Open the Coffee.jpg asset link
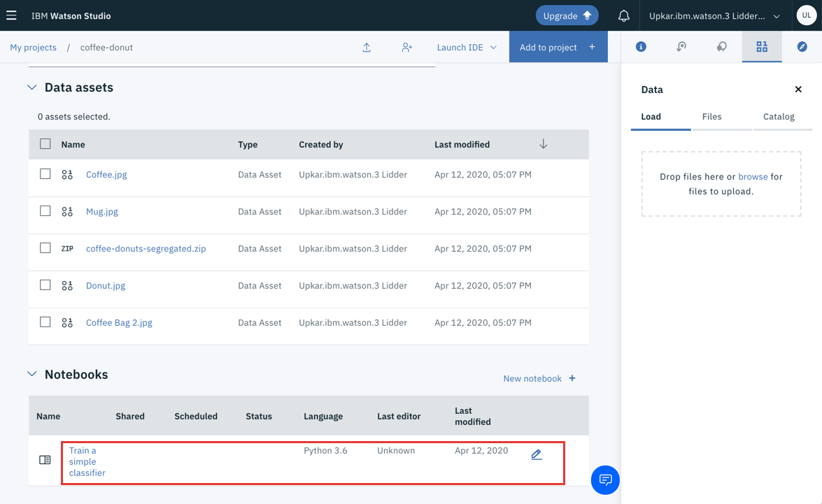Screen dimensions: 822x504 [106, 175]
